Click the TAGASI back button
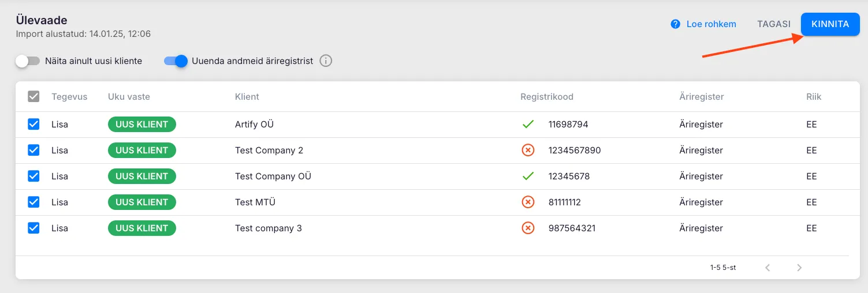868x293 pixels. [x=773, y=24]
